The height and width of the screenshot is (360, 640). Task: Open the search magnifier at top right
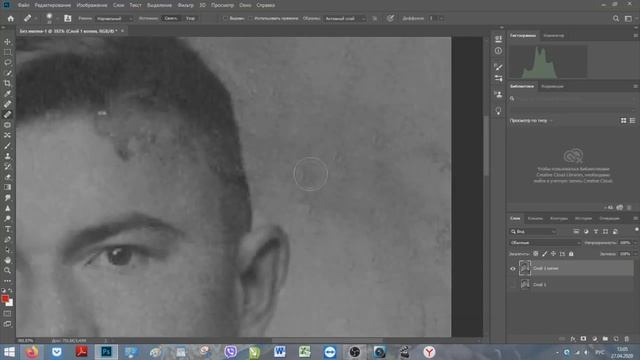pyautogui.click(x=616, y=18)
